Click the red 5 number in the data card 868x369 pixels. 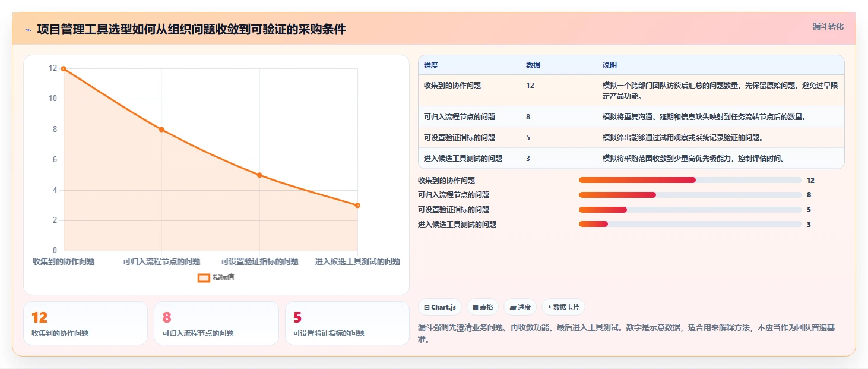pyautogui.click(x=297, y=318)
